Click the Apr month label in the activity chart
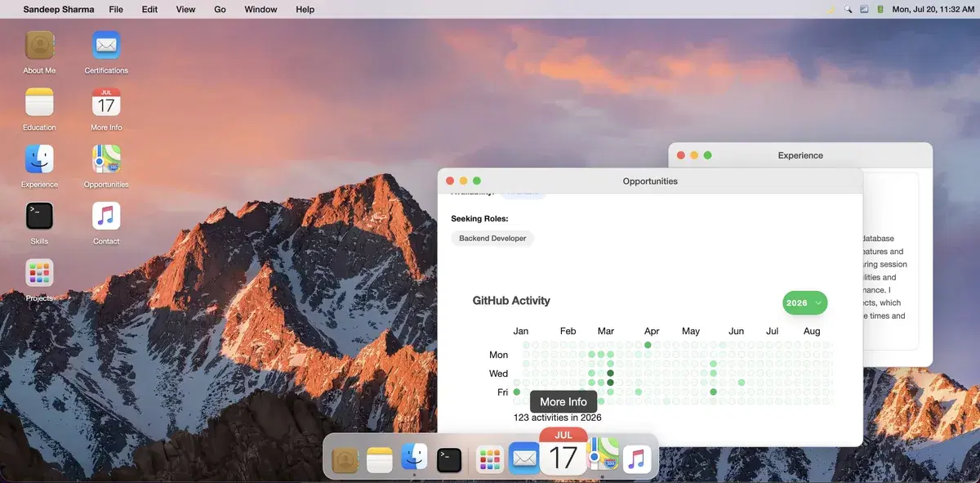980x483 pixels. 652,331
